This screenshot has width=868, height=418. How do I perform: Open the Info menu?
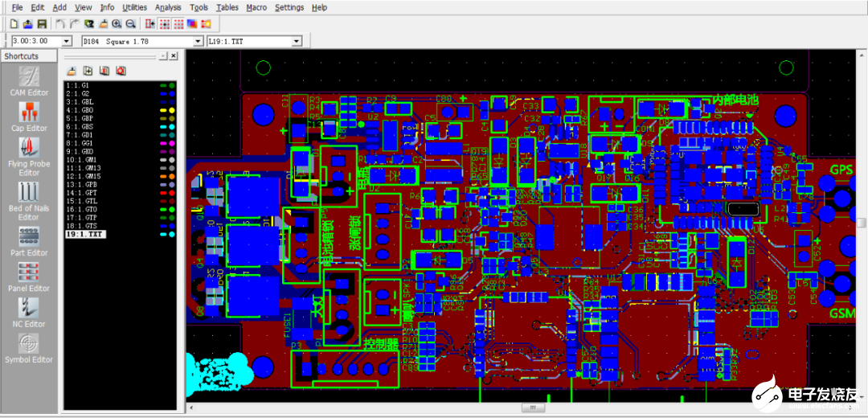(108, 7)
